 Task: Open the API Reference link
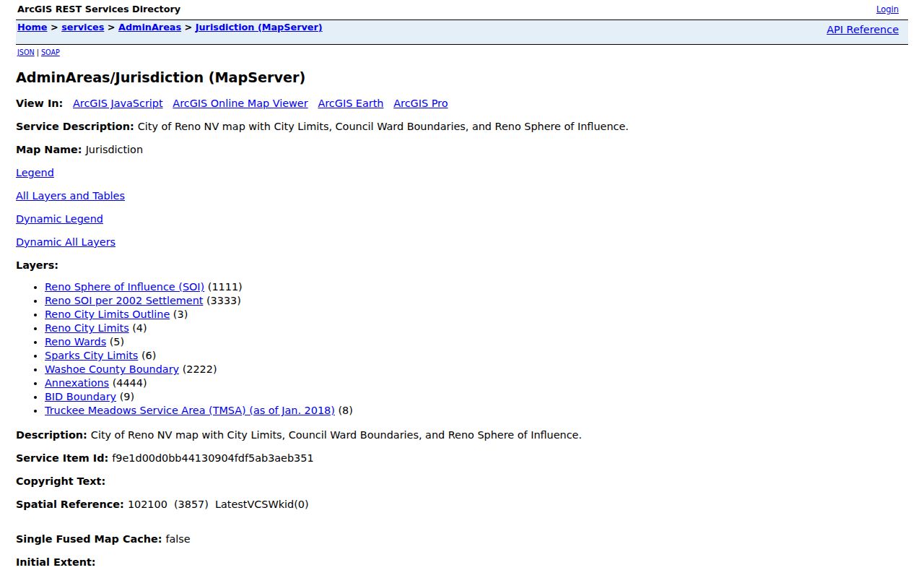(863, 30)
